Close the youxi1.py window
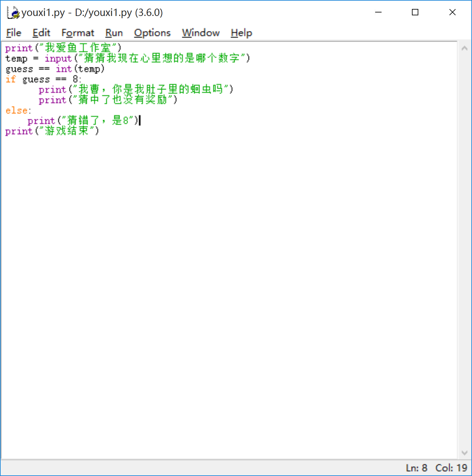 tap(452, 12)
